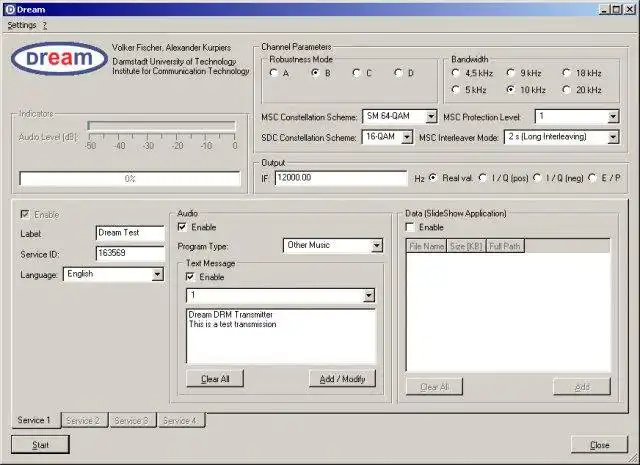
Task: Open the Settings menu
Action: (x=22, y=25)
